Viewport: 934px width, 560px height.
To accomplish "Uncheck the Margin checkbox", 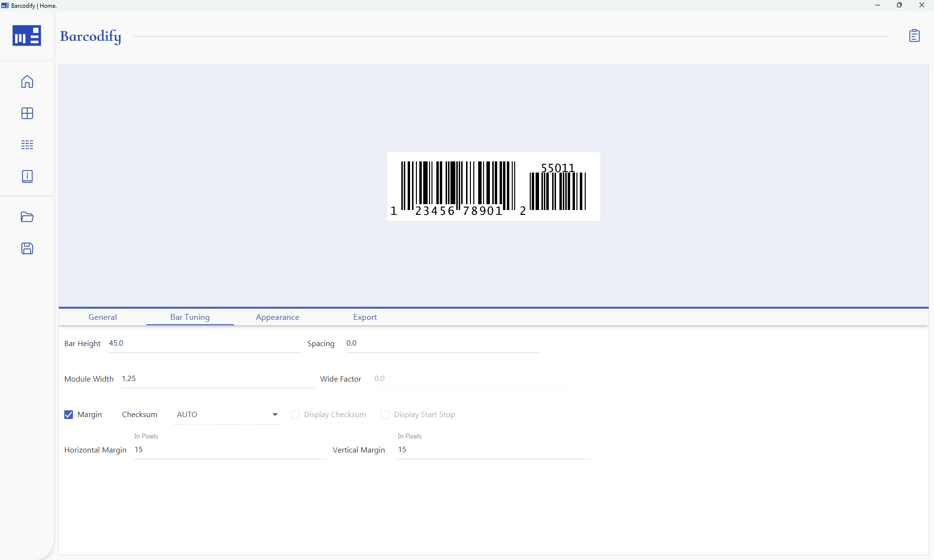I will pos(68,415).
